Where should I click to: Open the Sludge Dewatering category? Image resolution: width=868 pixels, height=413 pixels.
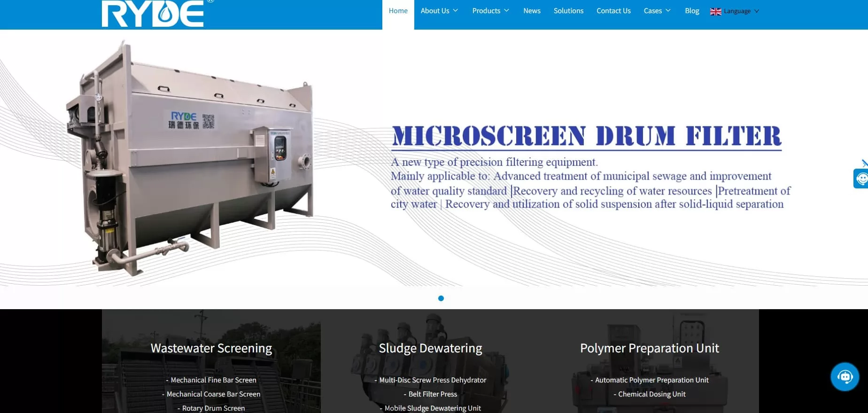click(430, 348)
